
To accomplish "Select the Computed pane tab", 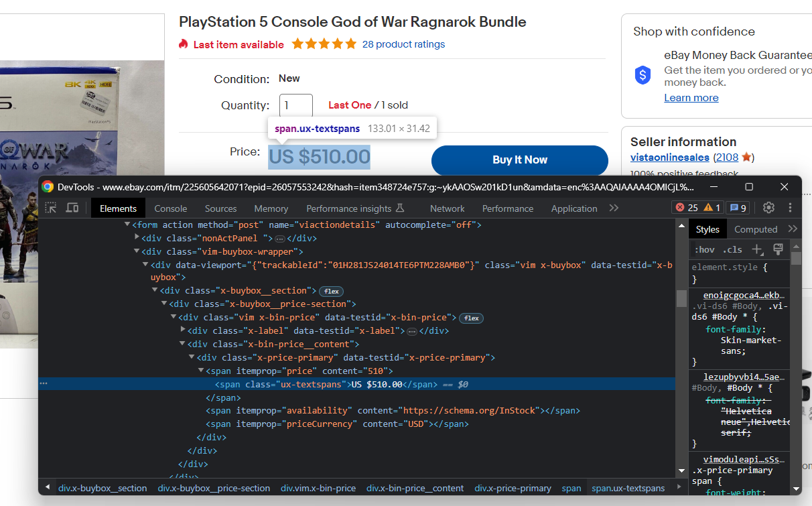I will [756, 229].
